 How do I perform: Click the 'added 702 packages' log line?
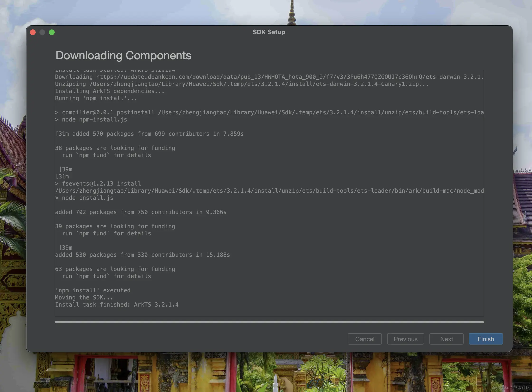(141, 212)
